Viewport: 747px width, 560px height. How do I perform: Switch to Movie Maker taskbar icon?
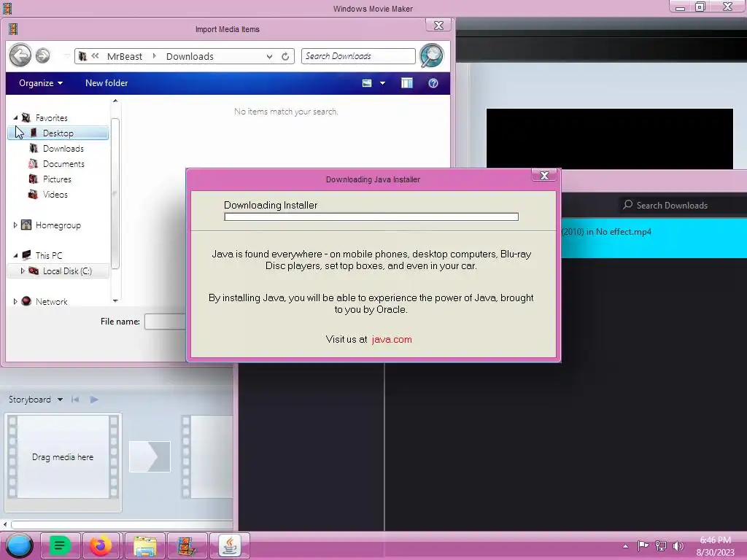[x=187, y=545]
